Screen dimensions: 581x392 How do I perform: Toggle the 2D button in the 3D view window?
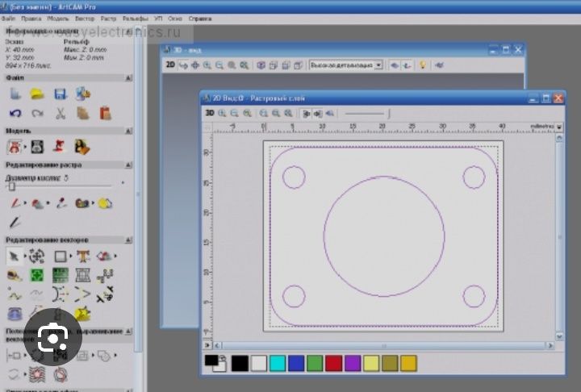click(170, 65)
